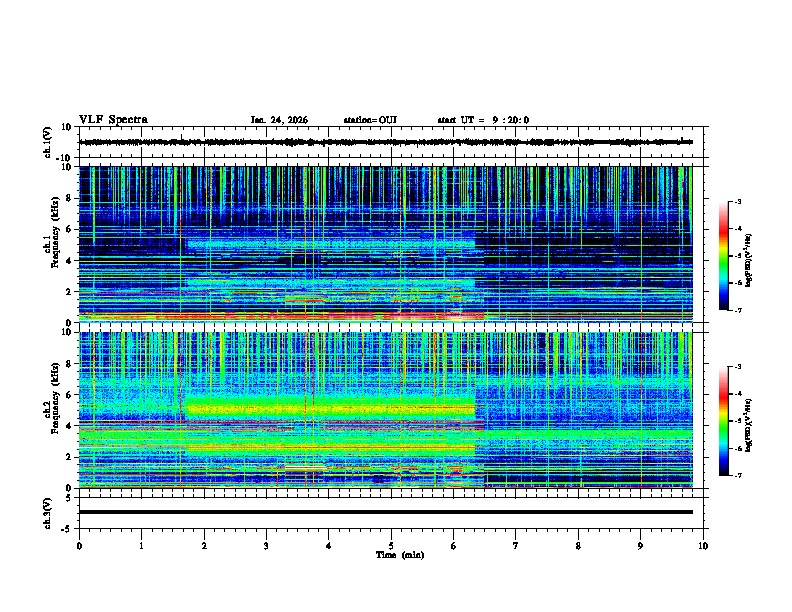Select the "Jan. 24, 2026" date label
The height and width of the screenshot is (612, 792).
point(279,120)
